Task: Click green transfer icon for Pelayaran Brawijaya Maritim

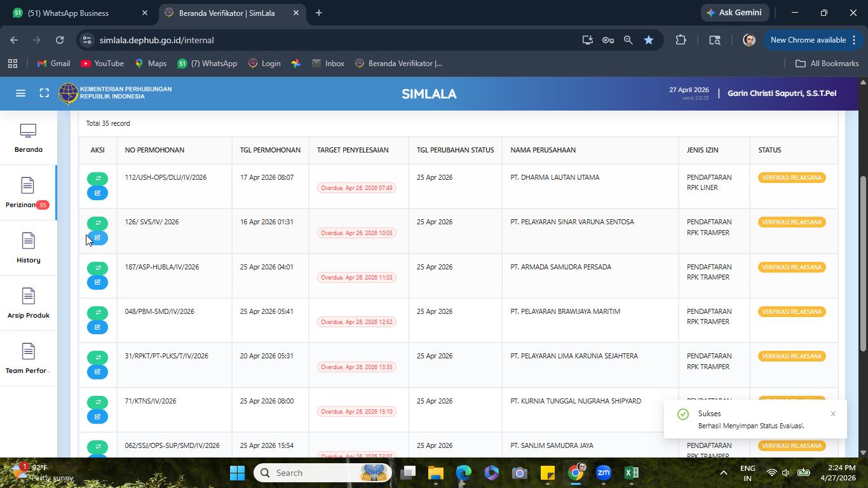Action: click(x=98, y=313)
